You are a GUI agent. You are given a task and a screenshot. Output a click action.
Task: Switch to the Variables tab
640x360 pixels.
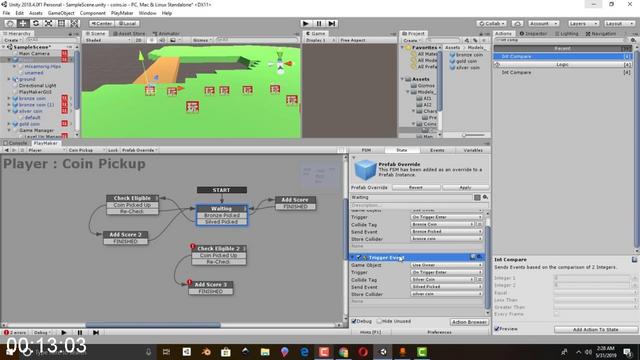coord(473,150)
